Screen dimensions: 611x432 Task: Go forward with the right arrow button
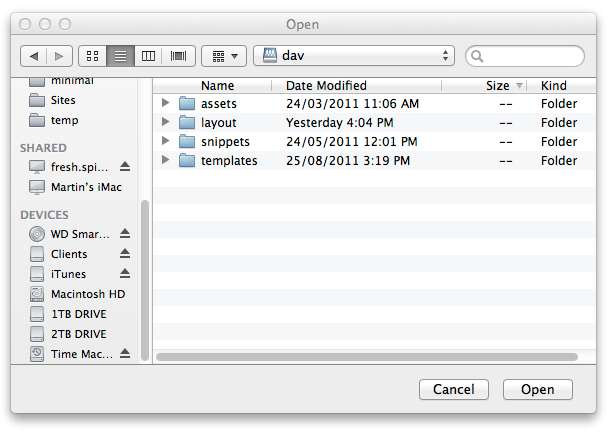[x=59, y=56]
